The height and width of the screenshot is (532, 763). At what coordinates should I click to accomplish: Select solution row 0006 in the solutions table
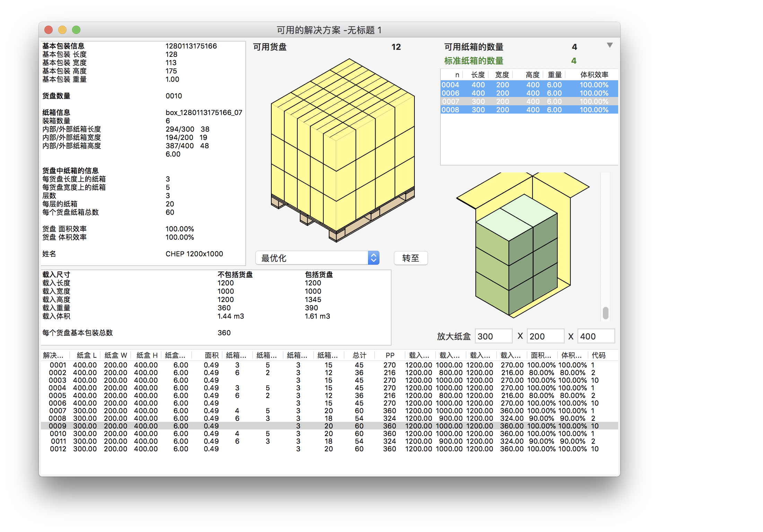(329, 403)
